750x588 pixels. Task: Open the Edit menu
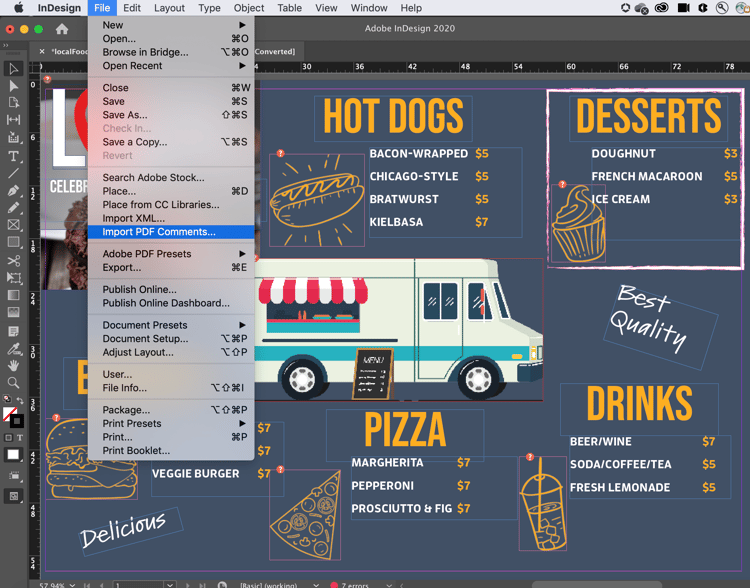click(132, 8)
